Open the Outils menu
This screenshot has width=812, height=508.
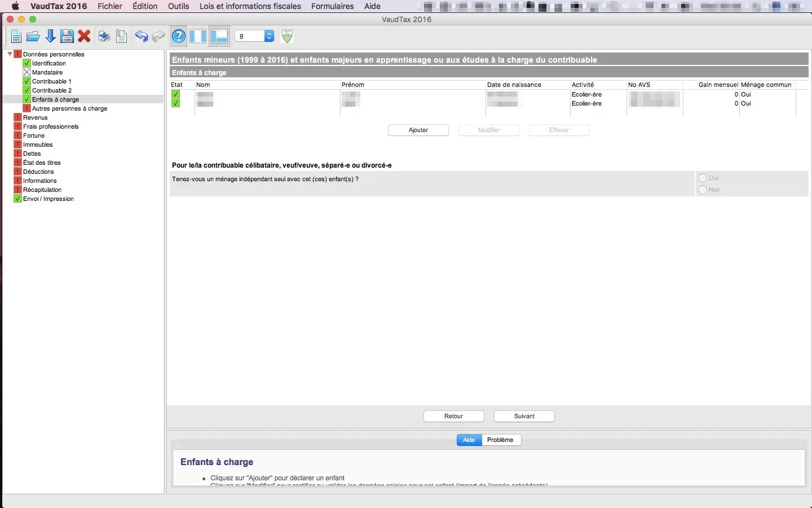pyautogui.click(x=179, y=6)
